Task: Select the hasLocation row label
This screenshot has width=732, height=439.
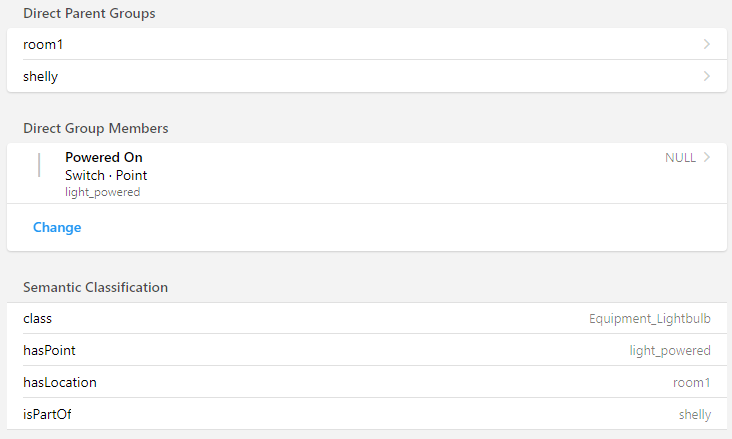Action: (60, 382)
